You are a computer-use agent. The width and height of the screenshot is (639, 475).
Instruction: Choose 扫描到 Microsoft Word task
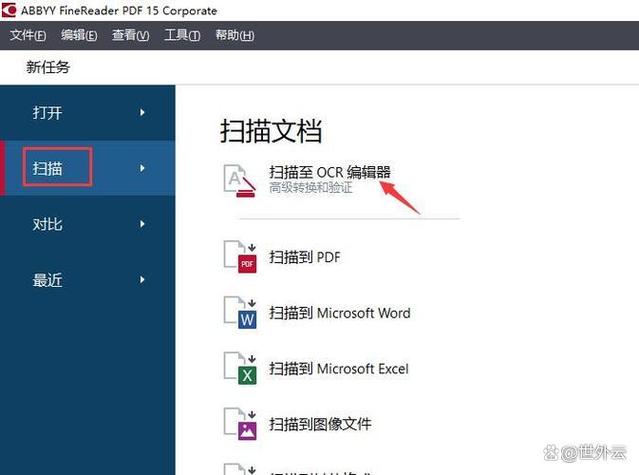(339, 313)
